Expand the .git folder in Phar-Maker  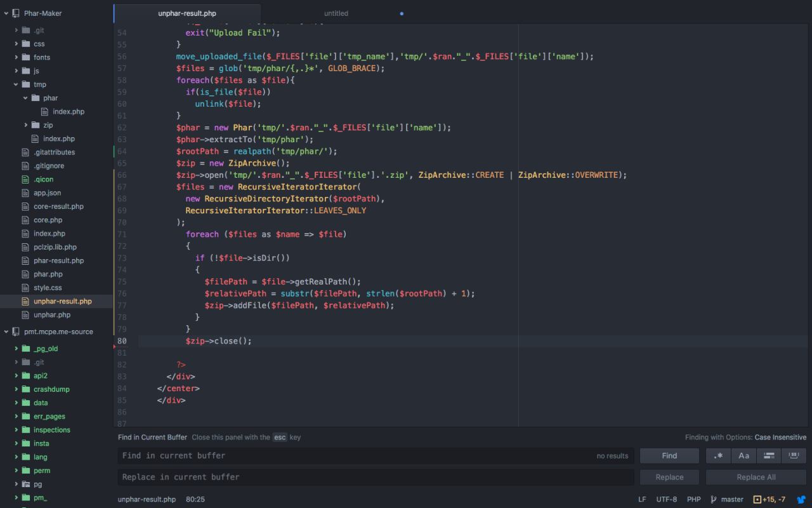[16, 30]
